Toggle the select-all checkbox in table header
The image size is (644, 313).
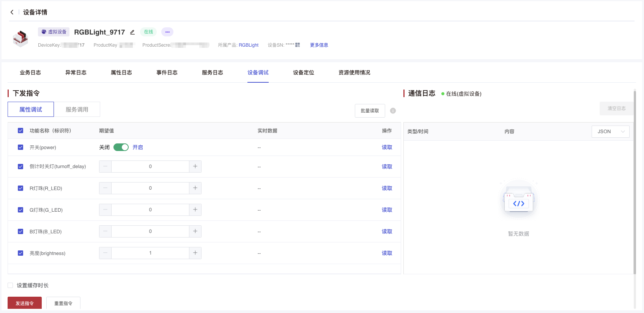[20, 131]
